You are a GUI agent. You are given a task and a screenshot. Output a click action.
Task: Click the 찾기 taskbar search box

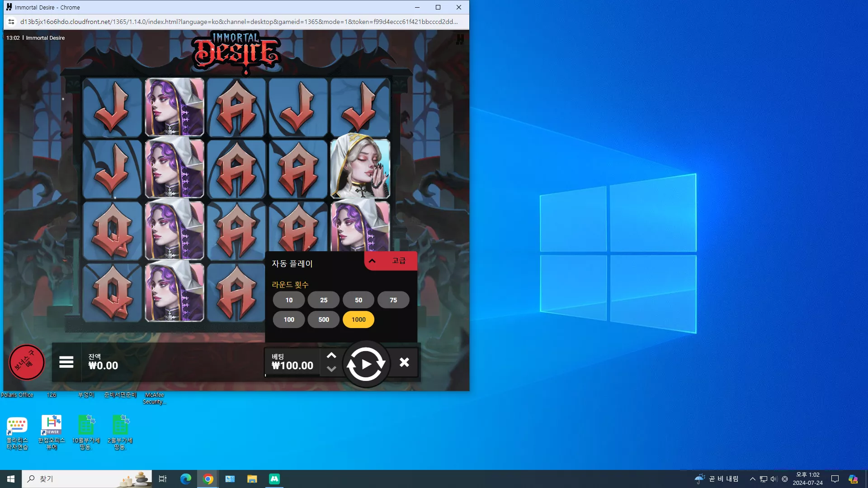(87, 479)
